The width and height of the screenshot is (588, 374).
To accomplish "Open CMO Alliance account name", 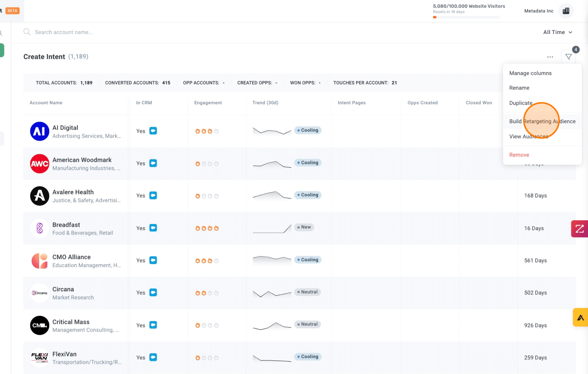I will coord(71,257).
